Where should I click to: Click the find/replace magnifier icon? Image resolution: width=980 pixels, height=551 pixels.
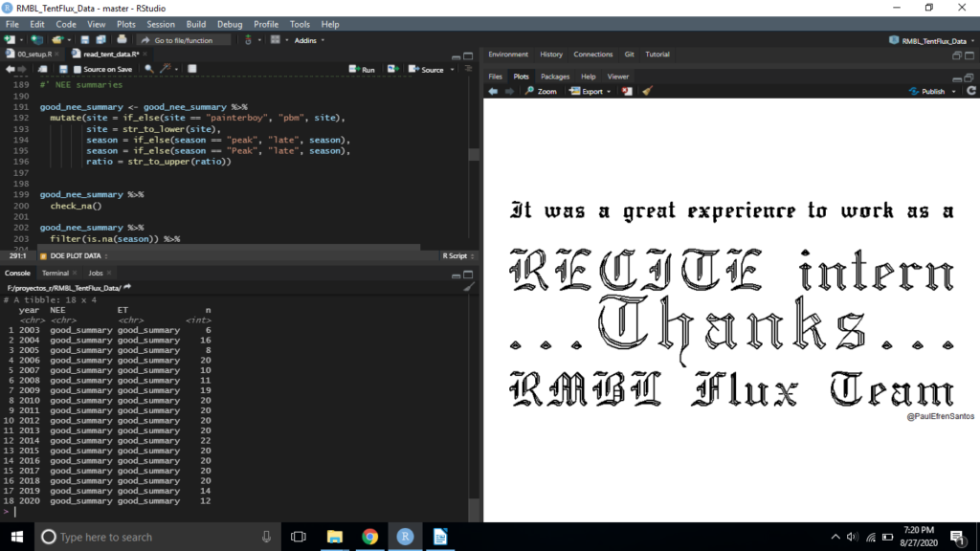(x=148, y=69)
